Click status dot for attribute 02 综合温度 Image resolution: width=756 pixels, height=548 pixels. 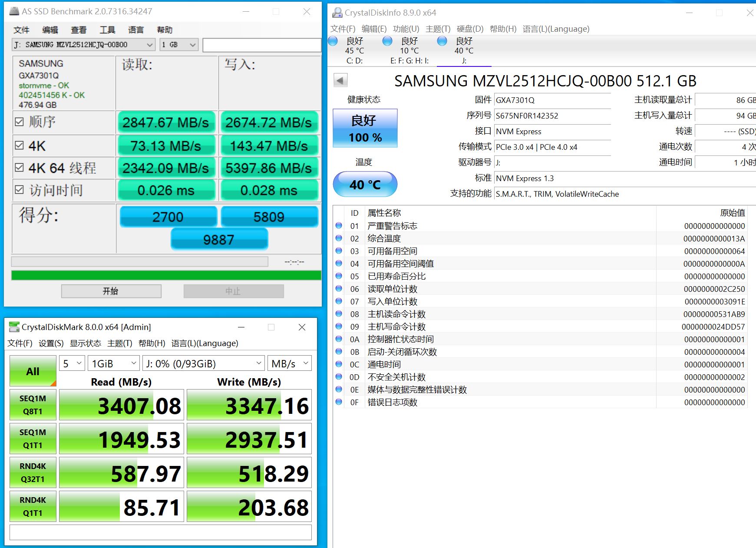tap(339, 238)
